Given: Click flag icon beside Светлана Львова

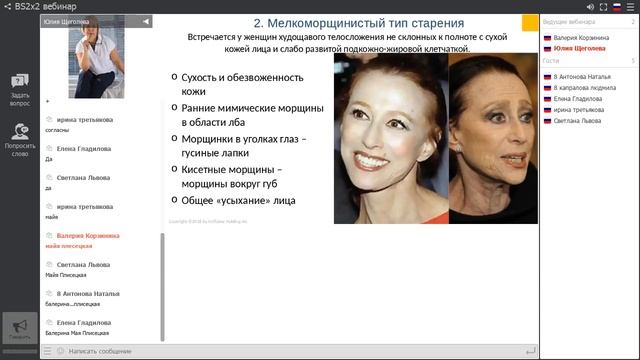Looking at the screenshot, I should [547, 121].
